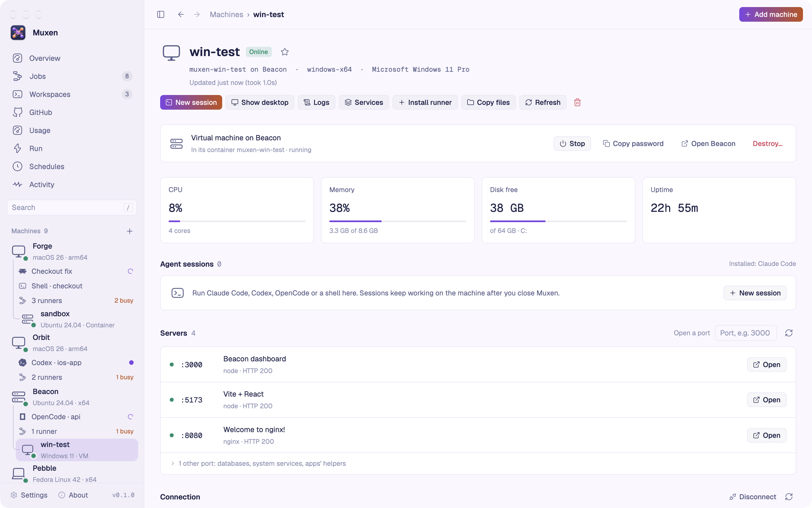The image size is (812, 508).
Task: Click Show desktop
Action: point(260,102)
